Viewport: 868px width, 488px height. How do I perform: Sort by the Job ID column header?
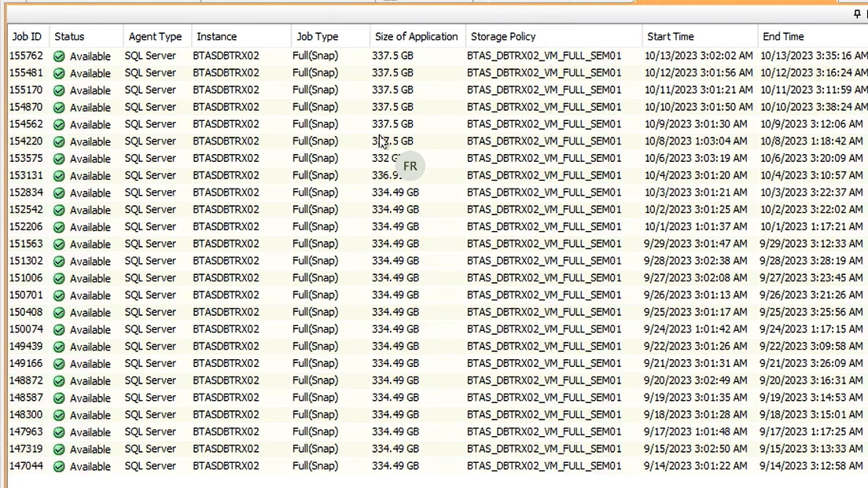tap(28, 36)
